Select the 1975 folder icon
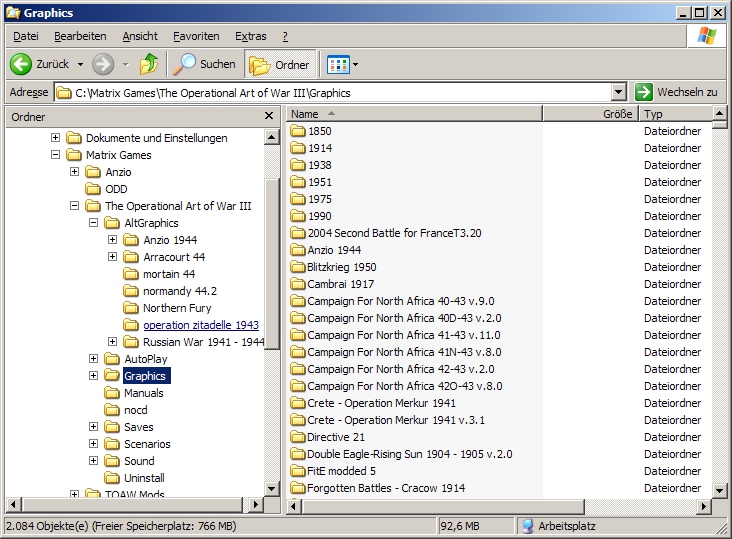The width and height of the screenshot is (732, 539). (297, 199)
